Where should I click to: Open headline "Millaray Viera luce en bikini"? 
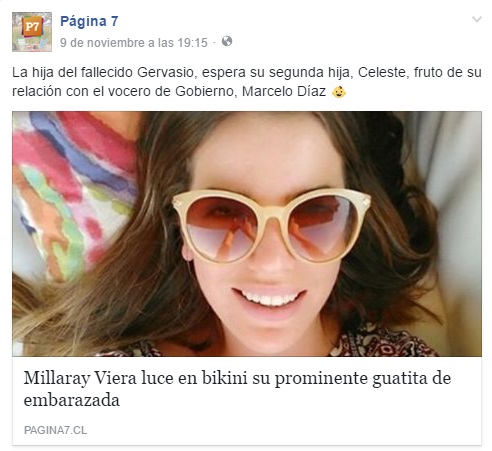tap(237, 389)
